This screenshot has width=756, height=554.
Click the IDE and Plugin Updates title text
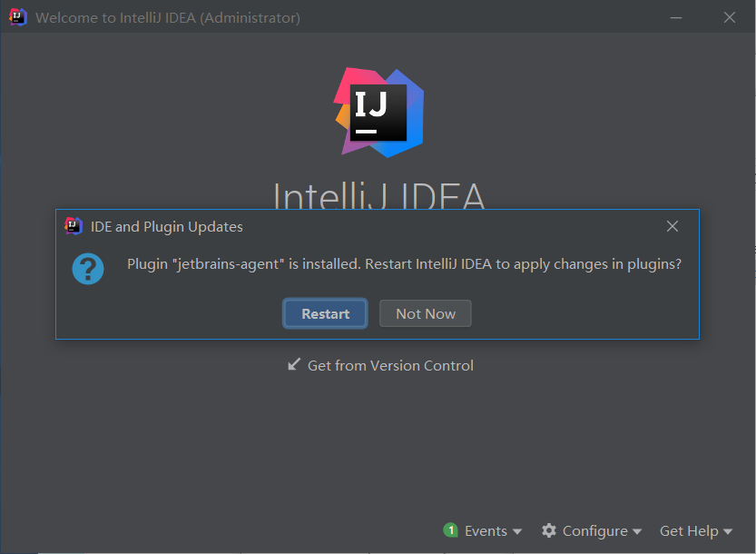pos(167,227)
